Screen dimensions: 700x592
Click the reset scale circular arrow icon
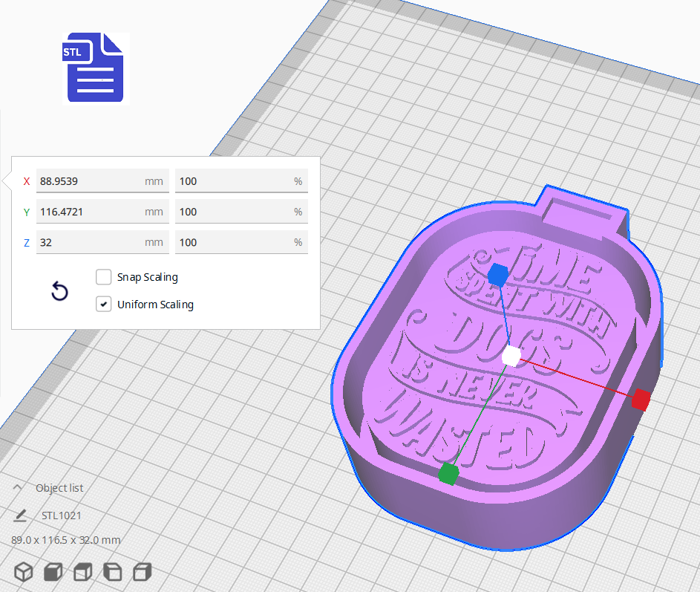coord(59,291)
